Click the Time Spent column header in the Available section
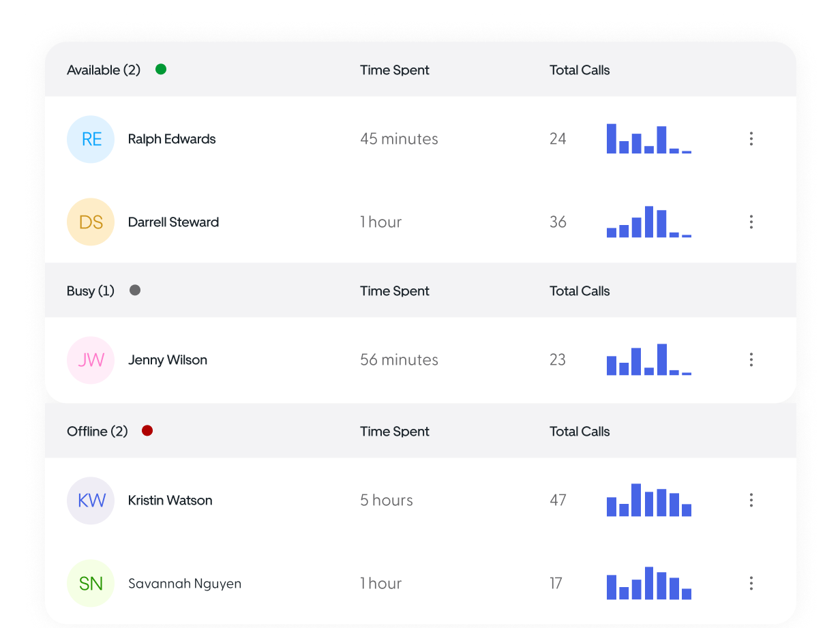This screenshot has height=628, width=840. pos(395,70)
